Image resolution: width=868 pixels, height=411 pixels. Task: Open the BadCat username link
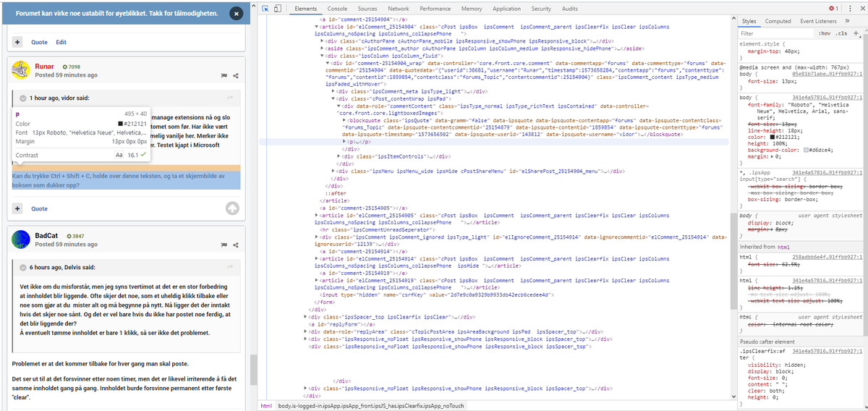pos(47,236)
